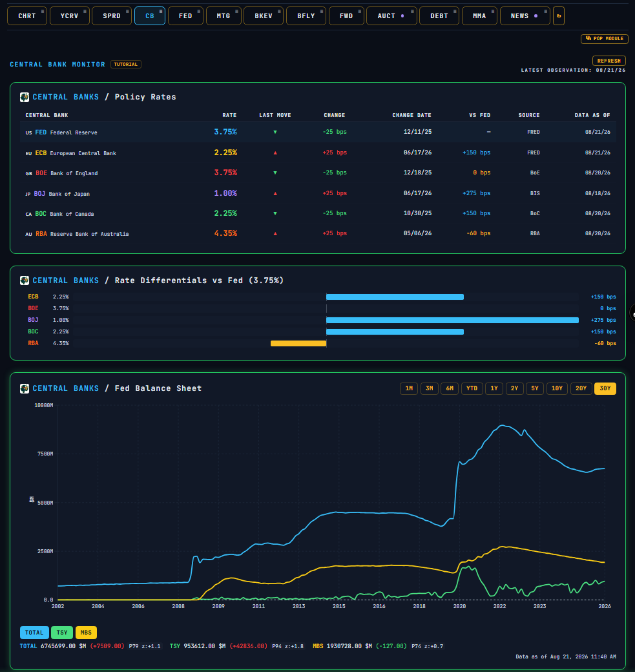Click the RBA rate value 4.35%
The width and height of the screenshot is (635, 672).
[x=225, y=233]
